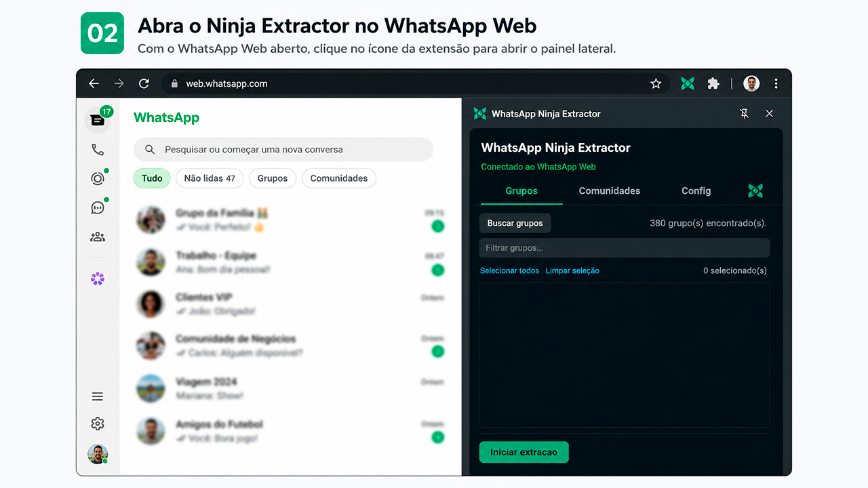This screenshot has width=868, height=488.
Task: Switch to the Comunidades tab in extractor
Action: pyautogui.click(x=610, y=191)
